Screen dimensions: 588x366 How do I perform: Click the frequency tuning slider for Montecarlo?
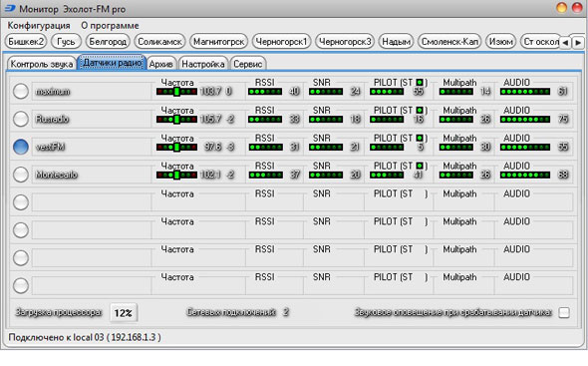(x=176, y=175)
